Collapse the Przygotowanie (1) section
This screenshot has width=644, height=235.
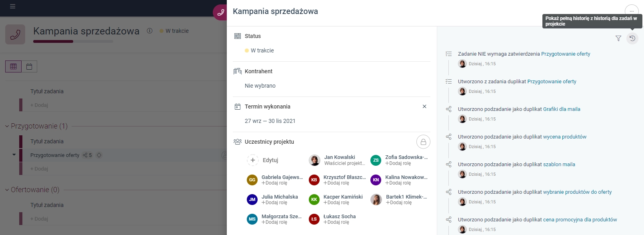pos(7,126)
